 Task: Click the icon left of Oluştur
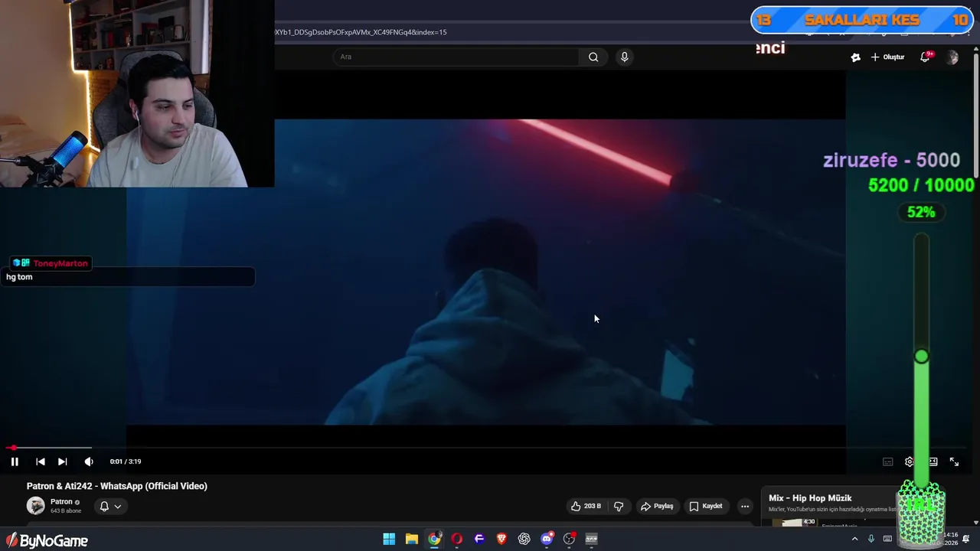[856, 57]
